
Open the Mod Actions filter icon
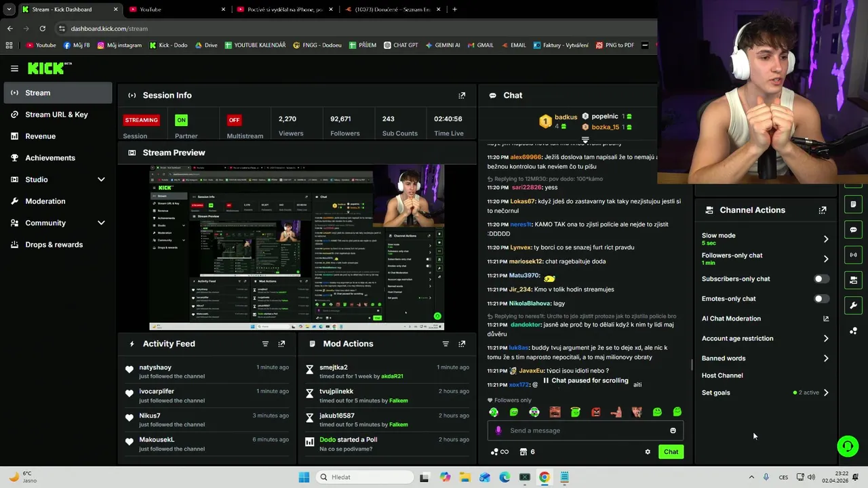click(446, 344)
